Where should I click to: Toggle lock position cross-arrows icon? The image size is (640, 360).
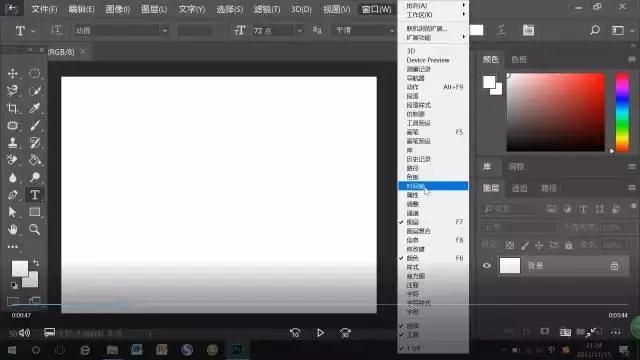539,245
